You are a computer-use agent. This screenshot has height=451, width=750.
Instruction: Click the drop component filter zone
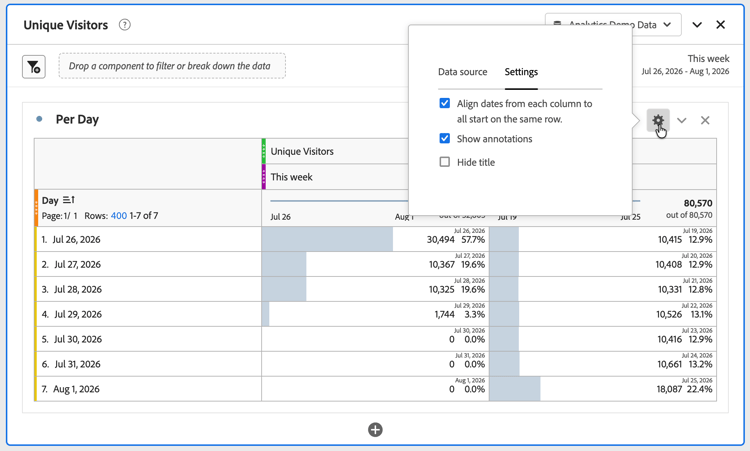(x=172, y=66)
